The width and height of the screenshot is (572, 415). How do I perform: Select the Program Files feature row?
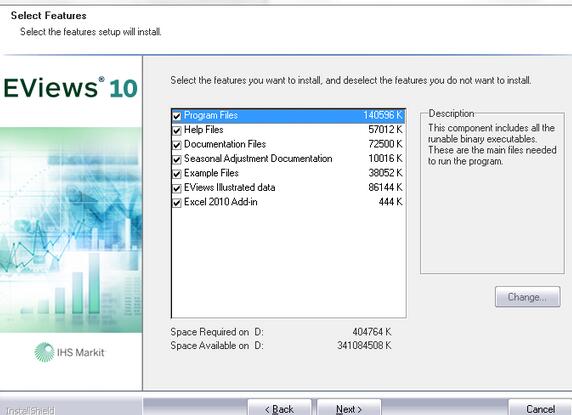point(288,116)
